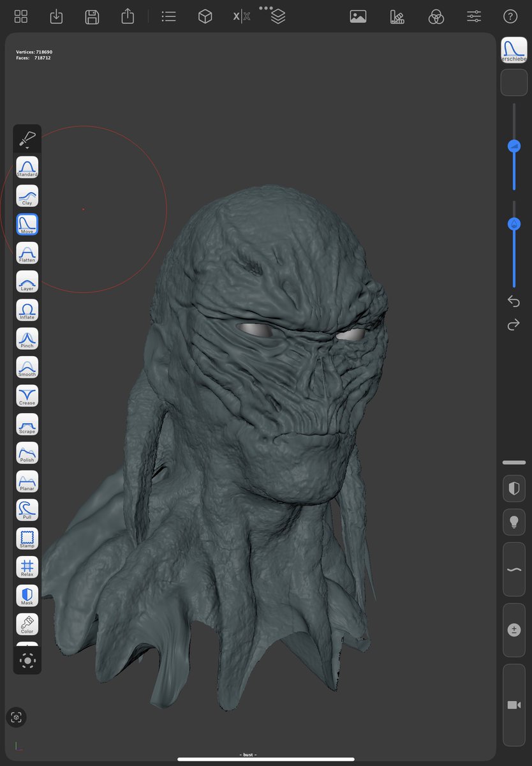Tap the 'Faces: 718712' stat
Screen dimensions: 532x766
click(33, 58)
